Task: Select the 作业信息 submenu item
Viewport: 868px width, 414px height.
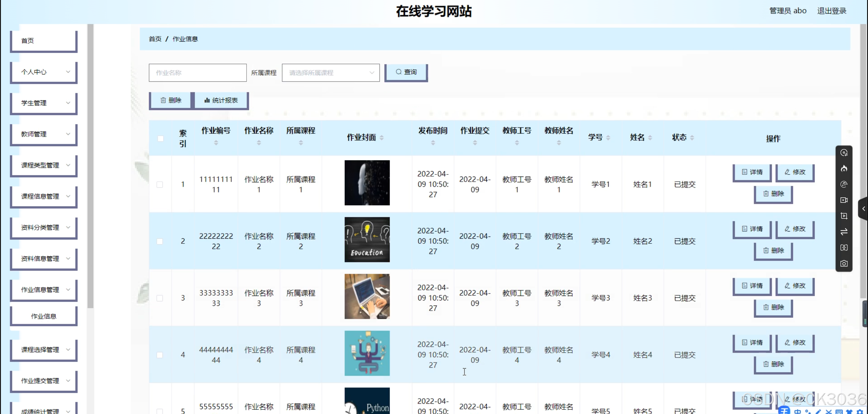Action: [x=44, y=316]
